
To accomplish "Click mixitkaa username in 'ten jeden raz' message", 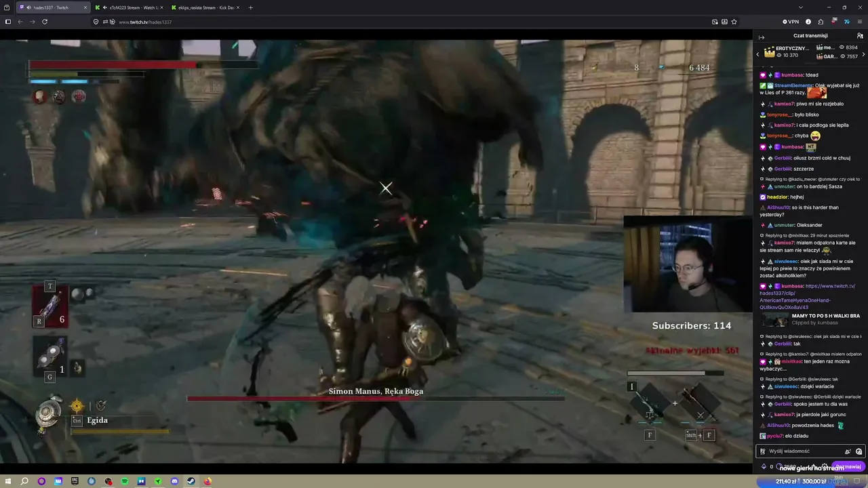I will click(x=792, y=361).
